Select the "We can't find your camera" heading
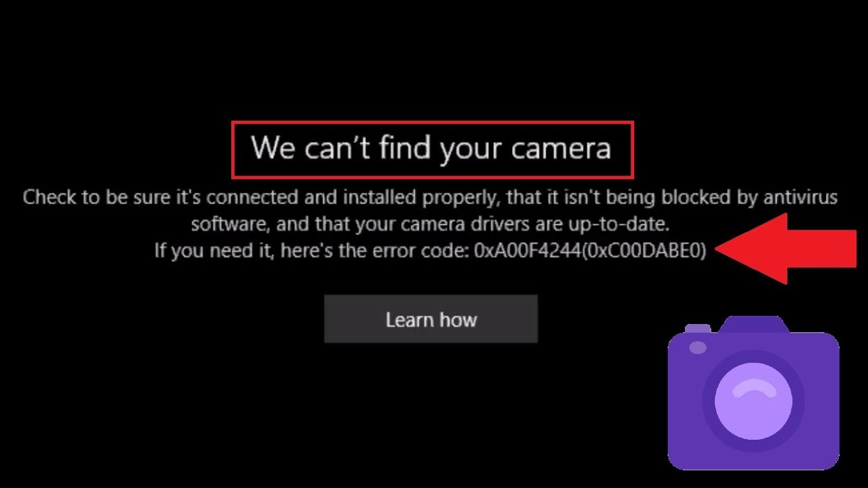Image resolution: width=868 pixels, height=488 pixels. [x=431, y=148]
